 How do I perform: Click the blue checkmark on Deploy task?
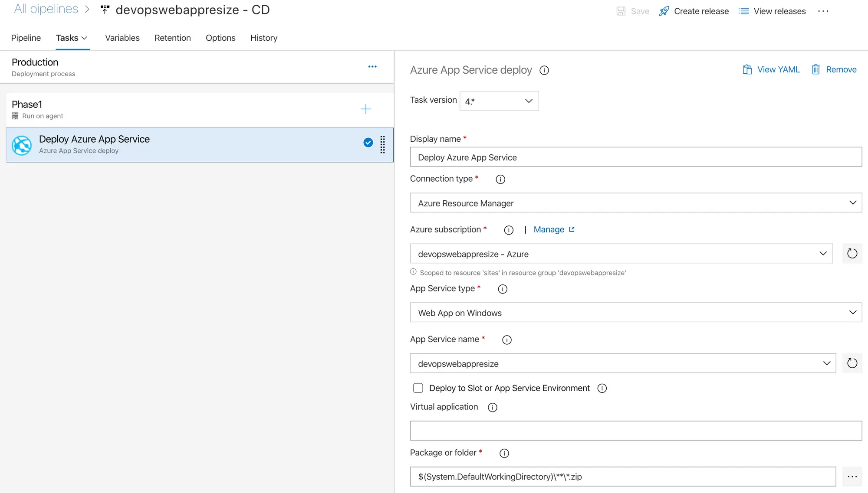368,143
